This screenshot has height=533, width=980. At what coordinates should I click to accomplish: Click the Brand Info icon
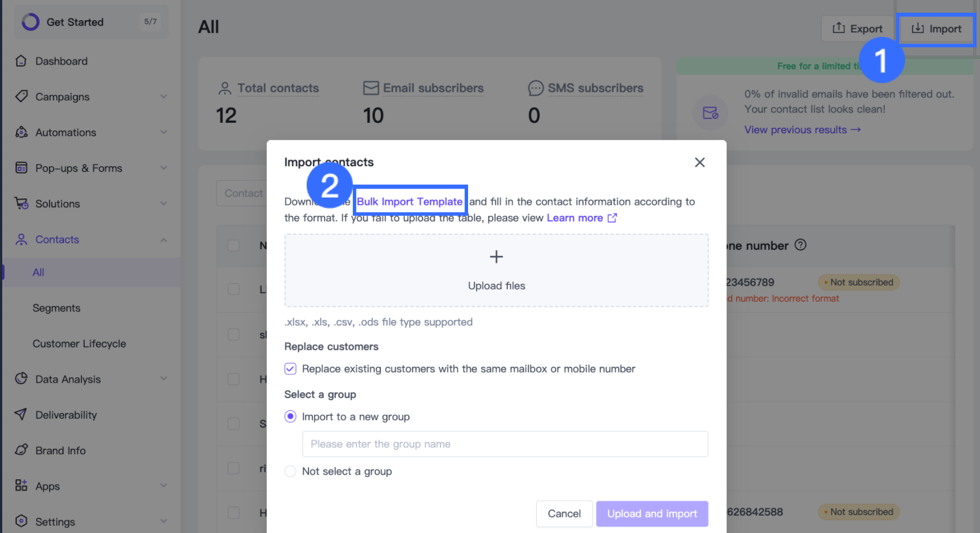21,450
